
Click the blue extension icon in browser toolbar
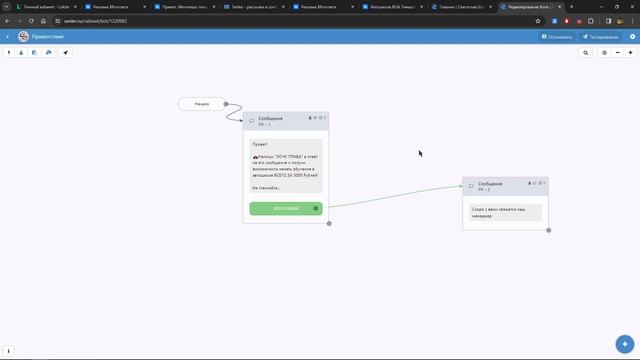[554, 21]
